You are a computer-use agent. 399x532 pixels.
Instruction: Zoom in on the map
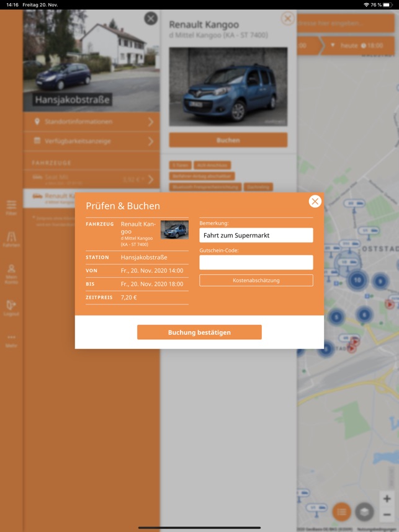(x=387, y=499)
